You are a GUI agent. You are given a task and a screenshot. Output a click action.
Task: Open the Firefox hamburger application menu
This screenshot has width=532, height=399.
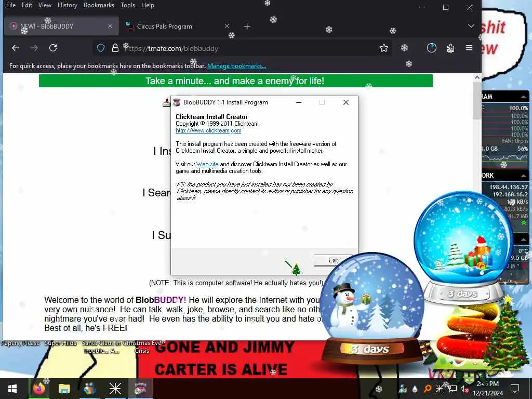point(469,48)
